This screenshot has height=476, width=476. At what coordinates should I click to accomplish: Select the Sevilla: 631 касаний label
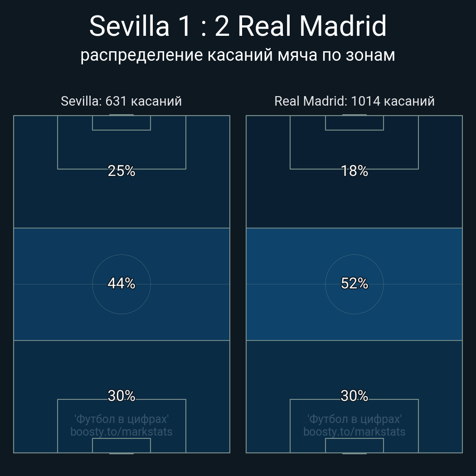[x=121, y=101]
